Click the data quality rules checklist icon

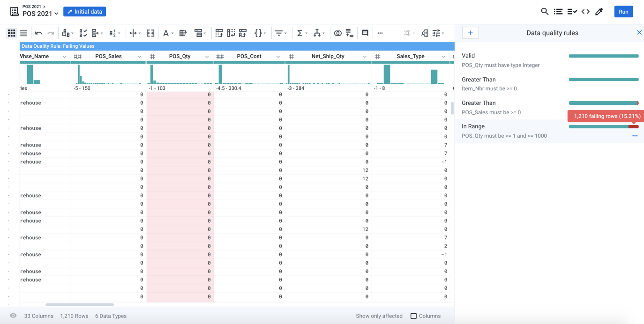click(x=572, y=12)
